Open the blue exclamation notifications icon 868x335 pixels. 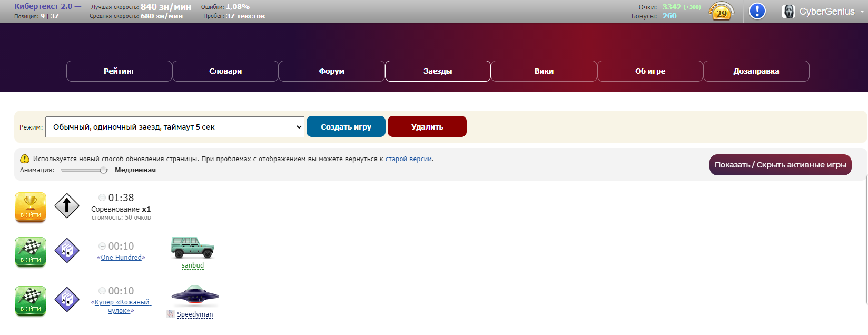757,11
